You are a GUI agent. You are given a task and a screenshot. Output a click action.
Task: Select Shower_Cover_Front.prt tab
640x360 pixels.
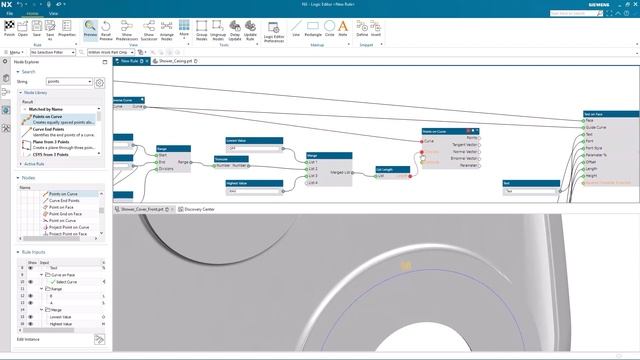tap(144, 209)
